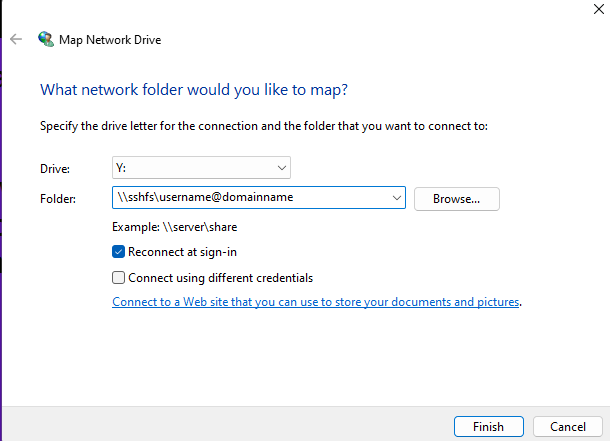Image resolution: width=610 pixels, height=441 pixels.
Task: Click the Connect using different credentials label
Action: [221, 278]
